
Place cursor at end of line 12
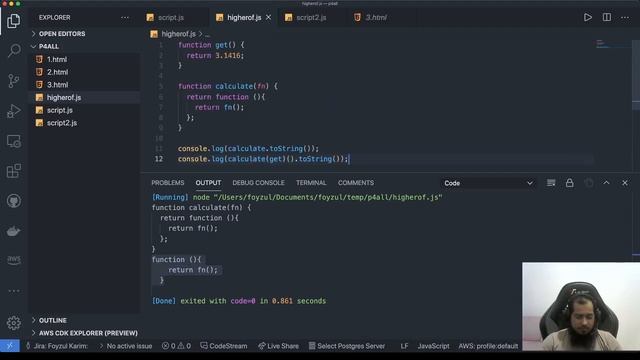click(x=349, y=159)
